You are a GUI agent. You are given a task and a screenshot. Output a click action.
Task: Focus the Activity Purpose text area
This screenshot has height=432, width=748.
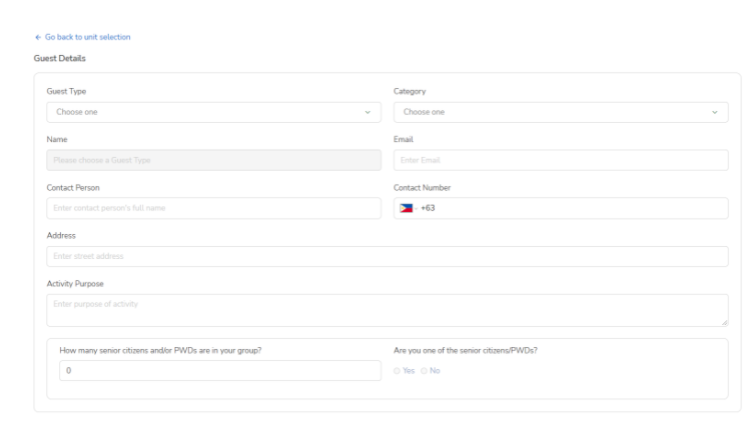click(387, 310)
